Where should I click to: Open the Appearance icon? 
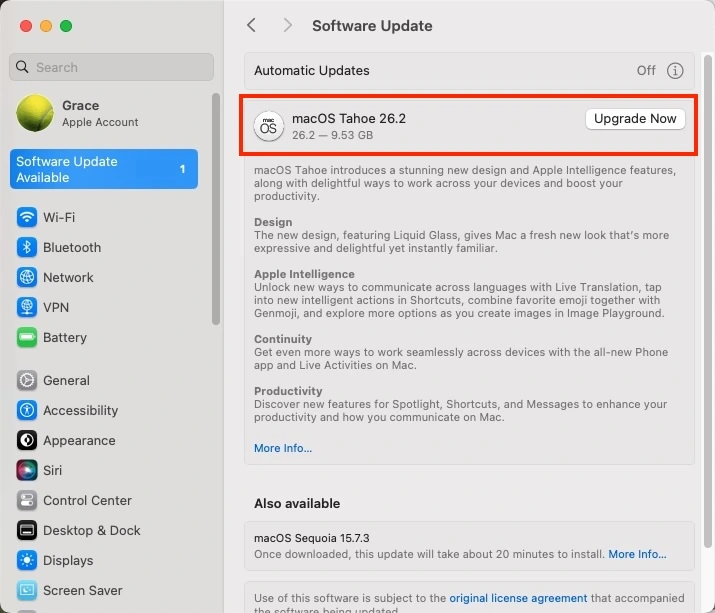pos(27,441)
